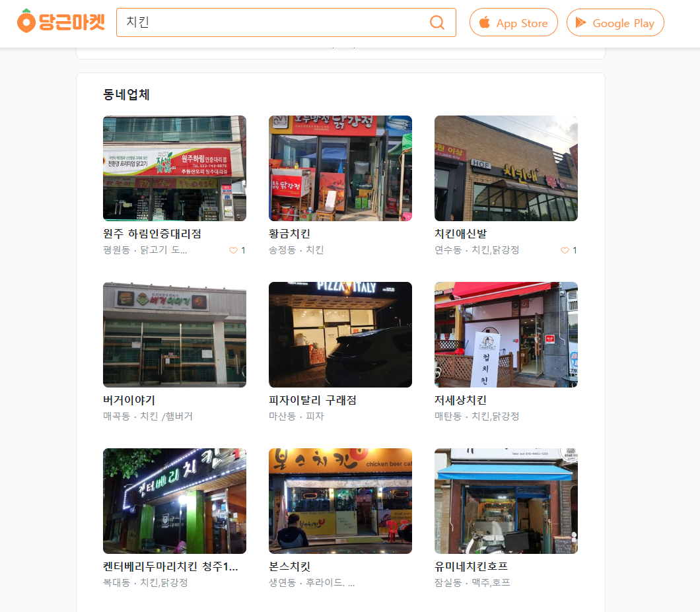700x612 pixels.
Task: Click the Google Play triangle icon
Action: click(581, 22)
